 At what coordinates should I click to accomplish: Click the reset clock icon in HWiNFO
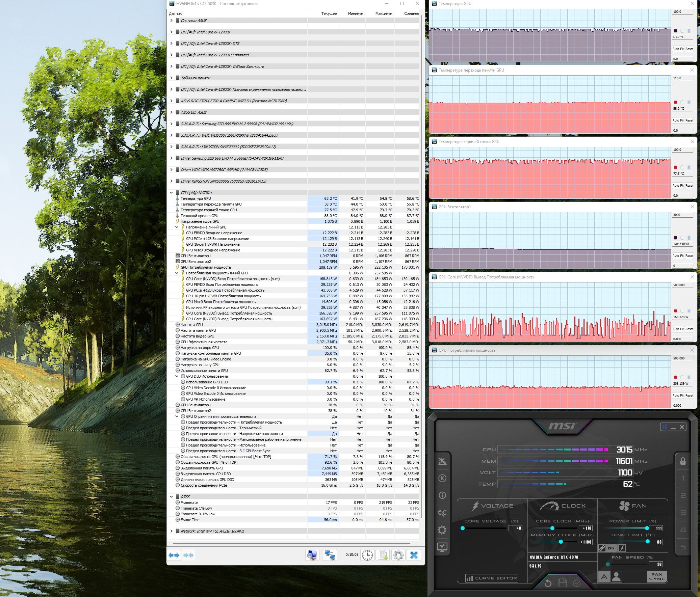367,555
